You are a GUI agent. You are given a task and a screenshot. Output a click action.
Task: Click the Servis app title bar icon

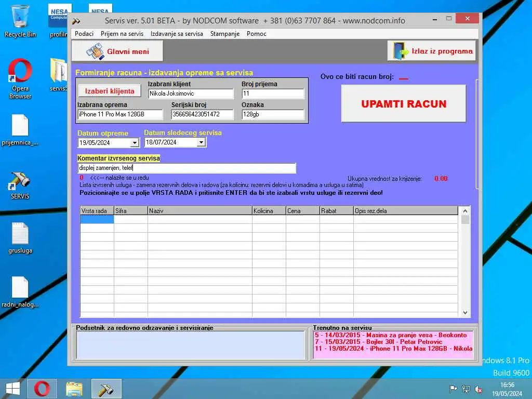(76, 21)
